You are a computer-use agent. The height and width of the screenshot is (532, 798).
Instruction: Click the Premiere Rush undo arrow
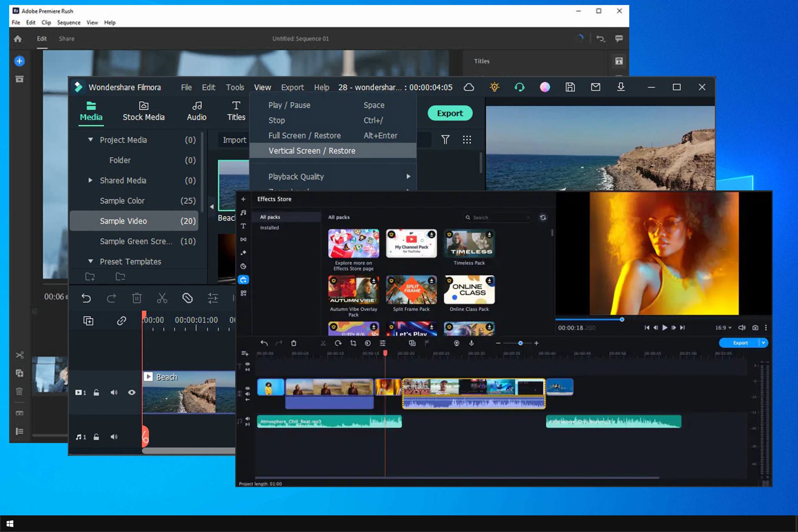600,39
